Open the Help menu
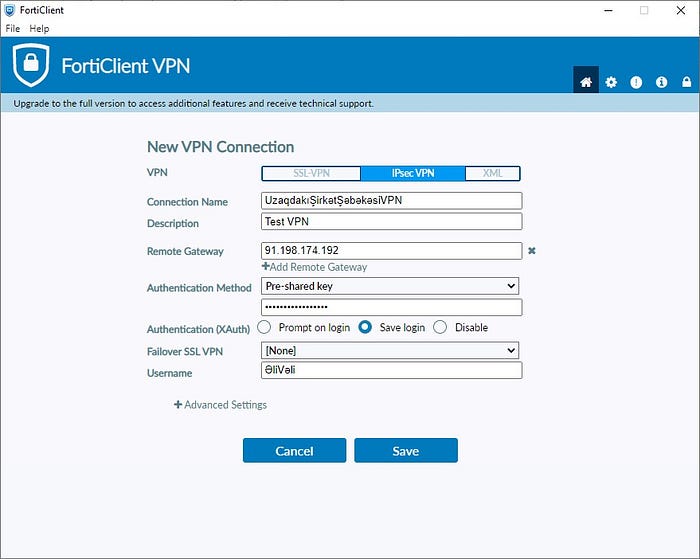700x559 pixels. (39, 29)
